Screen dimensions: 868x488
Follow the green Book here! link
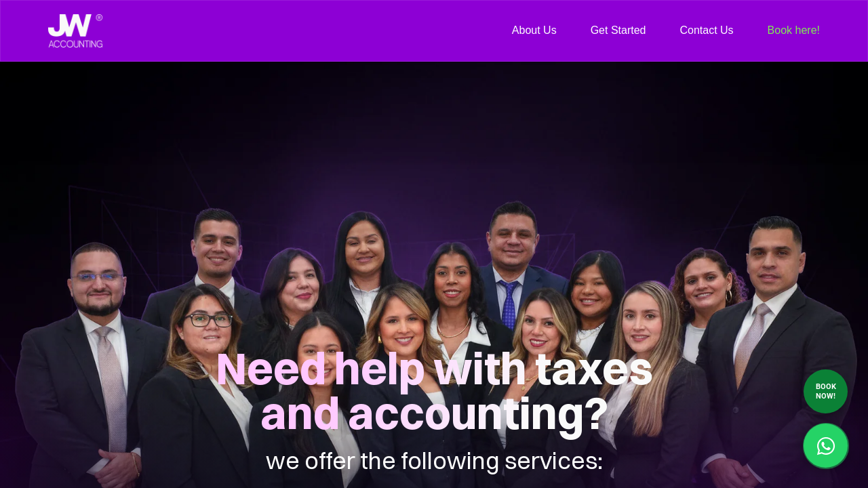(793, 30)
